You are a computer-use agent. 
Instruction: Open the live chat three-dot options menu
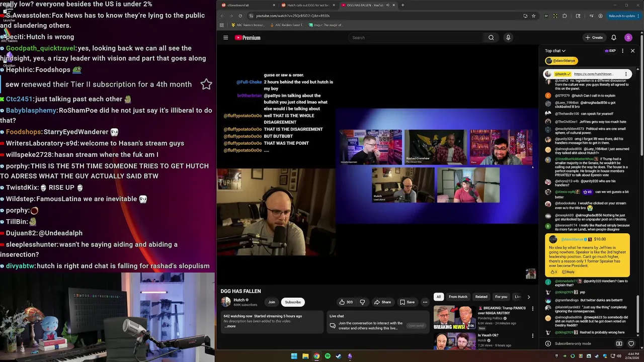tap(622, 51)
